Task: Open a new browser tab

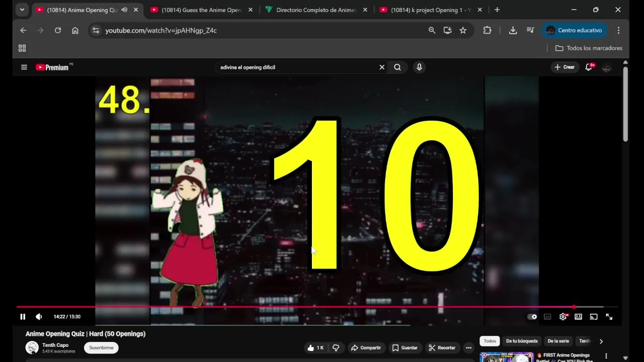Action: point(497,10)
